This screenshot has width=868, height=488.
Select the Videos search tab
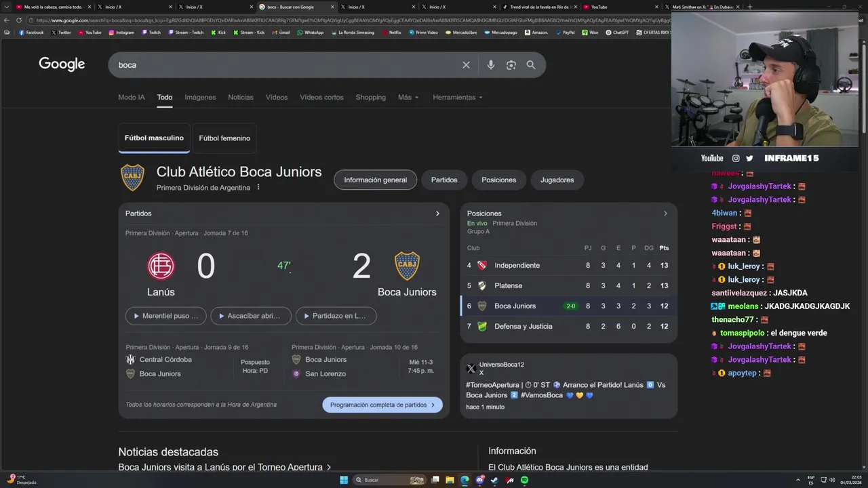[277, 98]
